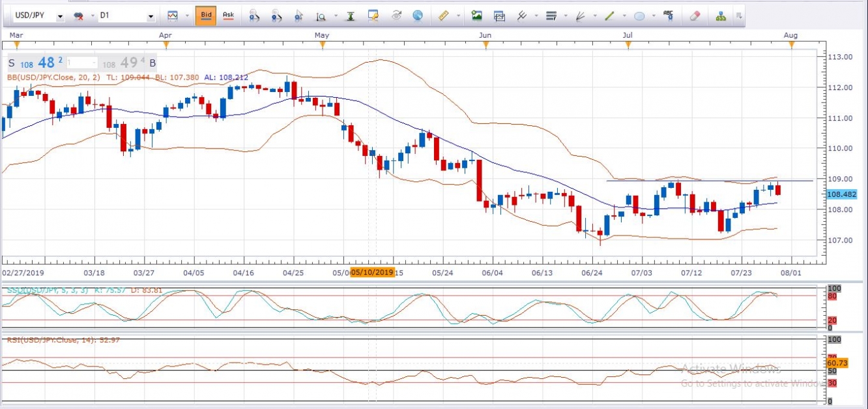Click the 110.00 price axis label
The width and height of the screenshot is (868, 409).
839,148
